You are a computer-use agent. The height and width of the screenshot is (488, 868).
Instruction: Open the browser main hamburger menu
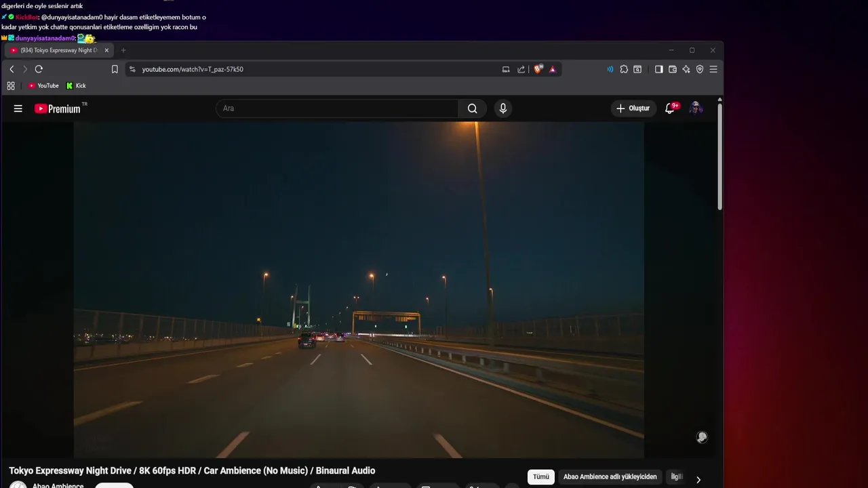[x=713, y=69]
